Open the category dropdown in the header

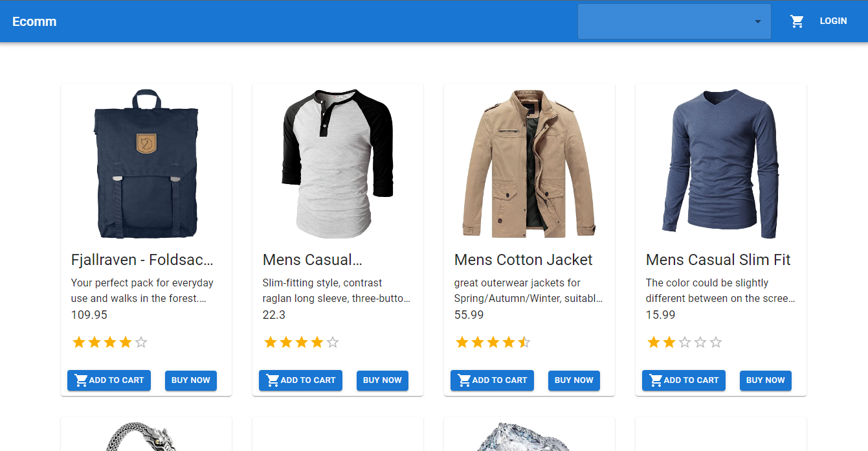pyautogui.click(x=674, y=21)
